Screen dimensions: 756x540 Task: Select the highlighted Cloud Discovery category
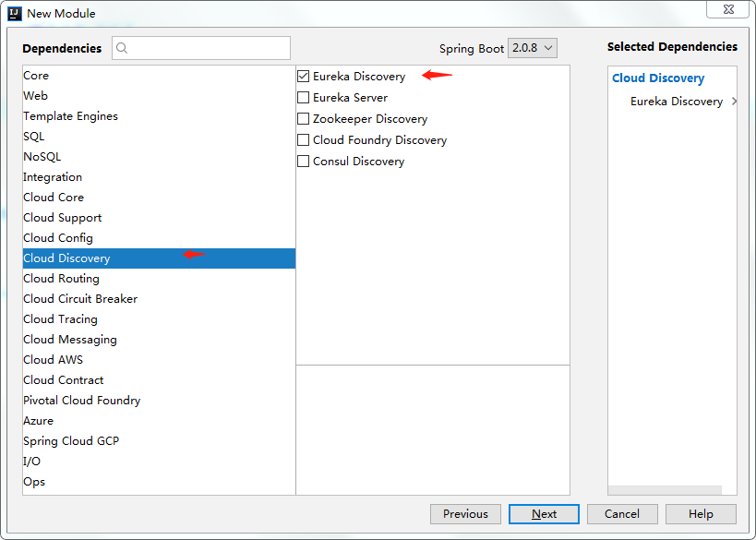coord(159,258)
